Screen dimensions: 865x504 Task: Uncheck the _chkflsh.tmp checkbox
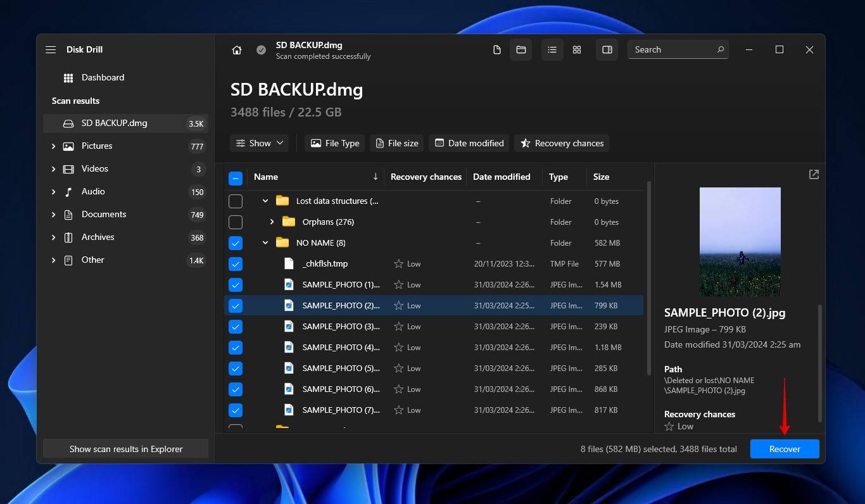tap(235, 264)
